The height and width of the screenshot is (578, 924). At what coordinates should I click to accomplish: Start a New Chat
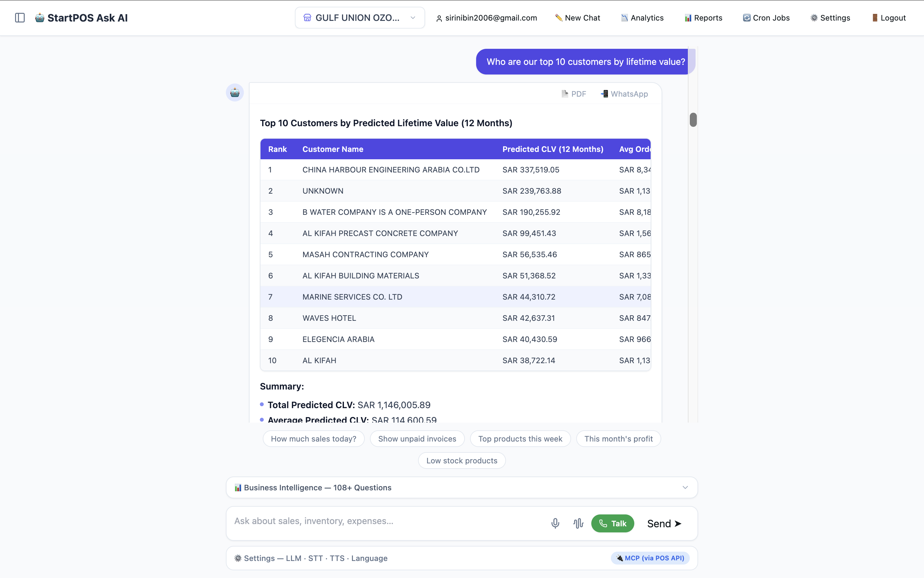coord(577,18)
